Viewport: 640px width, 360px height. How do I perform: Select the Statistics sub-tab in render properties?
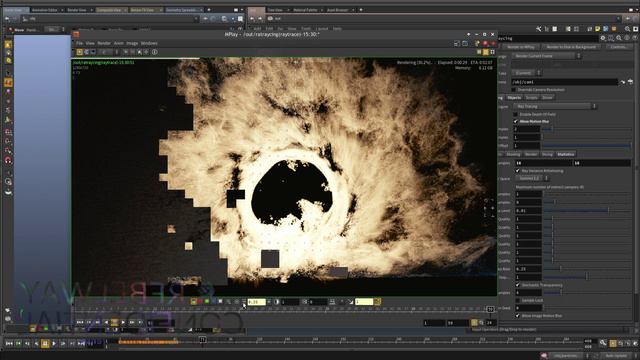[x=565, y=154]
